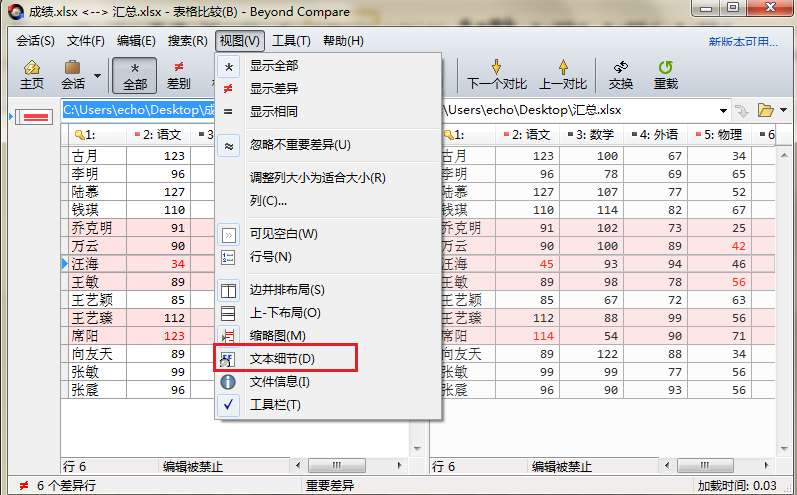Toggle 缩略图(M) thumbnail view
Image resolution: width=797 pixels, height=495 pixels.
[328, 335]
